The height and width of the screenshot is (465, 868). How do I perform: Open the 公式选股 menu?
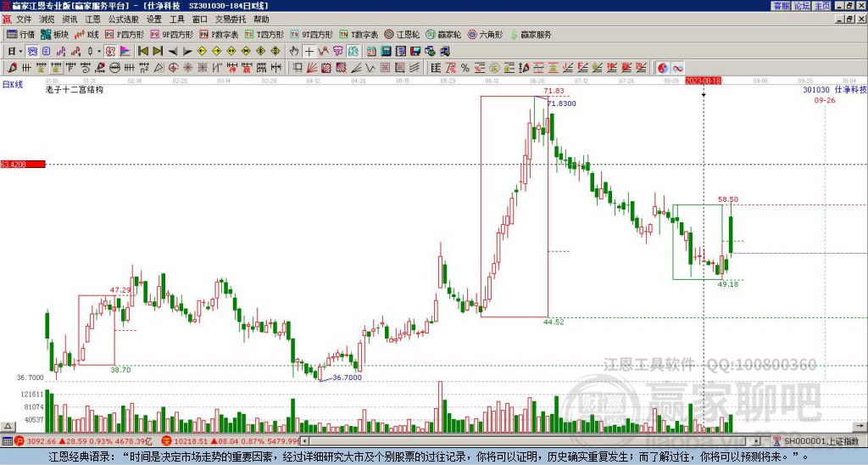tap(124, 20)
